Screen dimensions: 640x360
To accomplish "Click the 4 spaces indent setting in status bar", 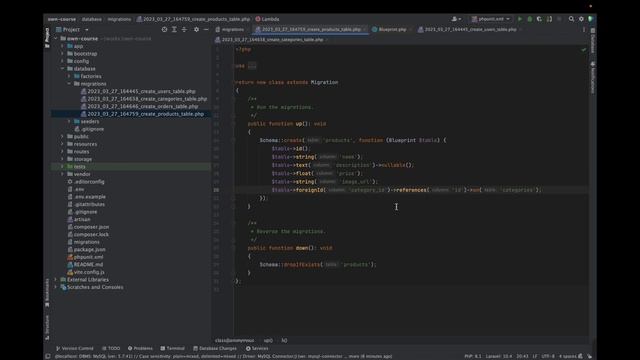I will click(568, 356).
